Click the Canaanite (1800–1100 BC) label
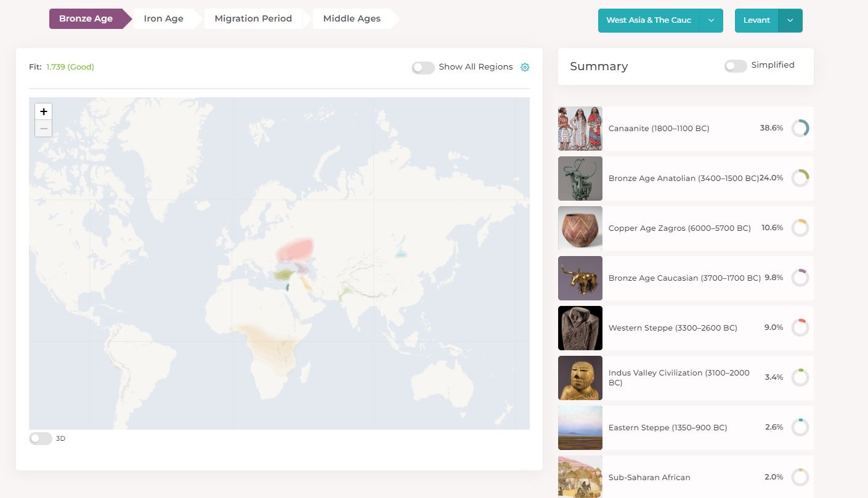Viewport: 868px width, 498px height. pyautogui.click(x=659, y=129)
